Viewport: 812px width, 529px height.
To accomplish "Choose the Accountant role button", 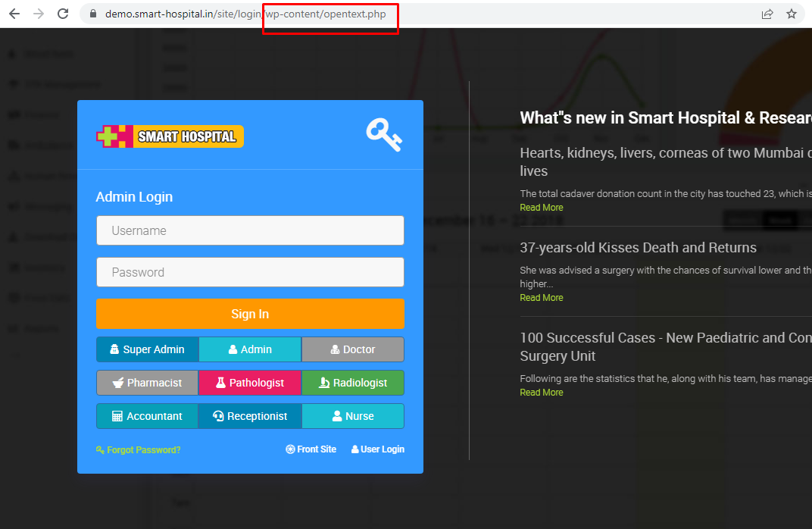I will 148,416.
